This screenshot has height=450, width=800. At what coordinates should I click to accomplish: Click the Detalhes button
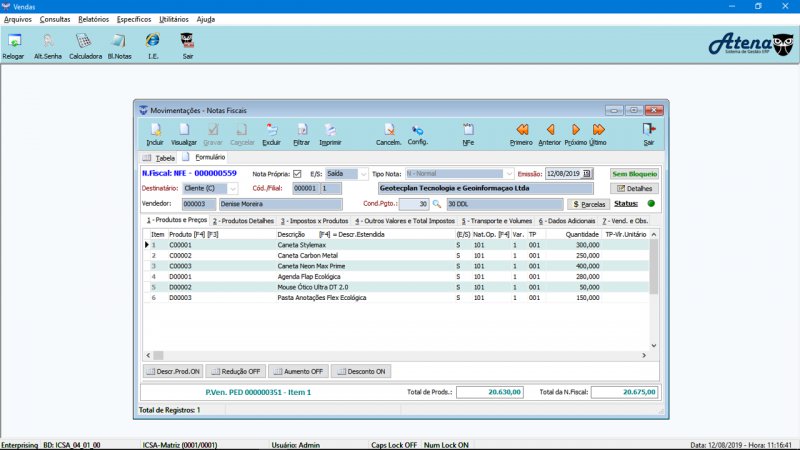(x=634, y=188)
